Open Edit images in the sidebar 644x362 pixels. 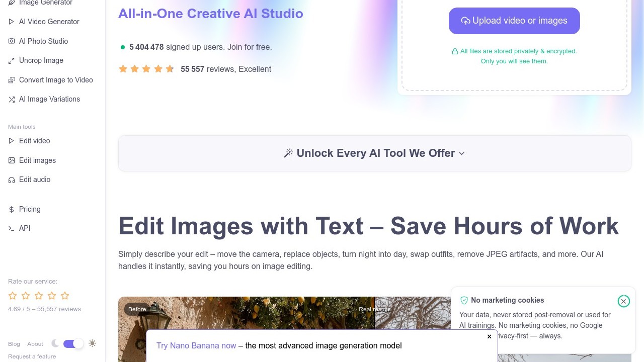point(37,160)
